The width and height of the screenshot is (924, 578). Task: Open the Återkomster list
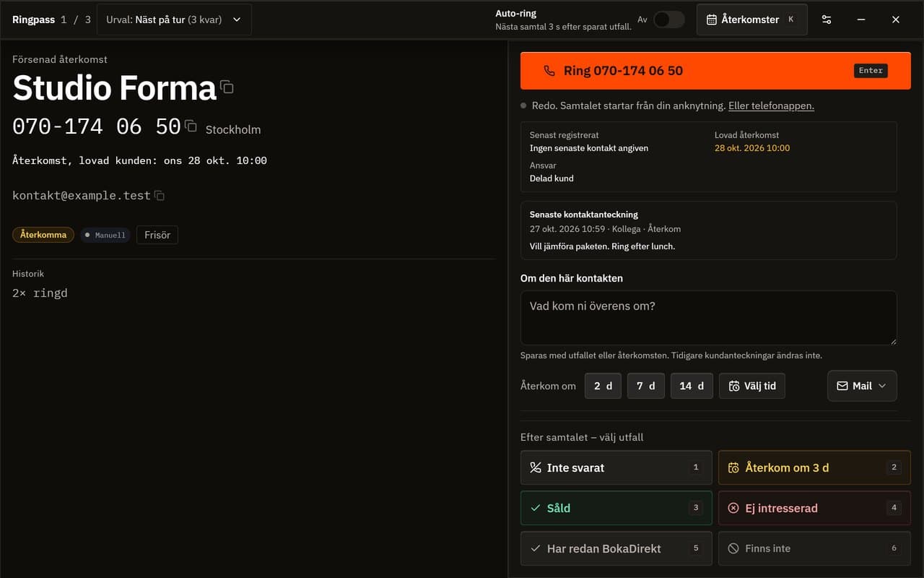tap(751, 20)
